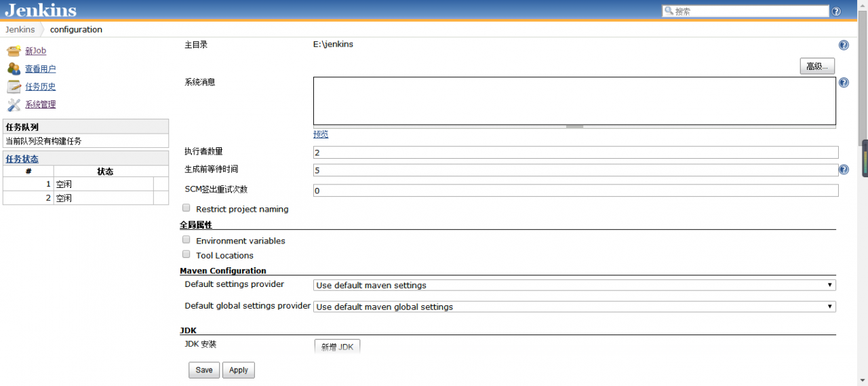
Task: Tick the Environment variables checkbox
Action: tap(186, 240)
